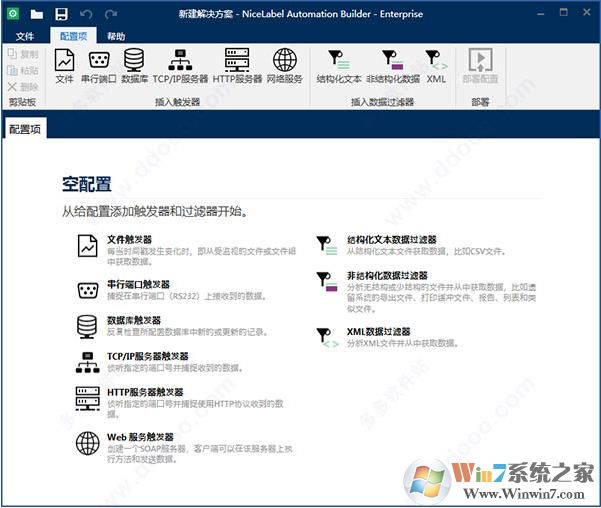Screen dimensions: 601x508
Task: Open the Web 服务触发器 link
Action: point(140,437)
